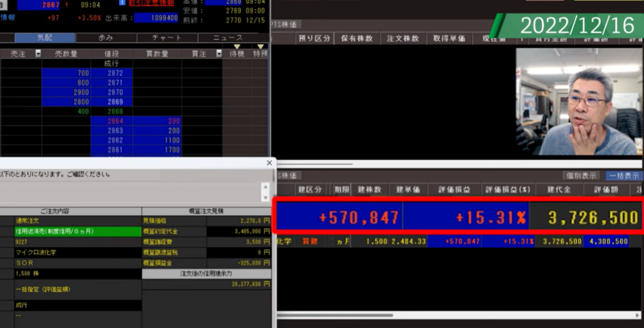The image size is (644, 328).
Task: Select the 2869 ask price row
Action: [111, 102]
